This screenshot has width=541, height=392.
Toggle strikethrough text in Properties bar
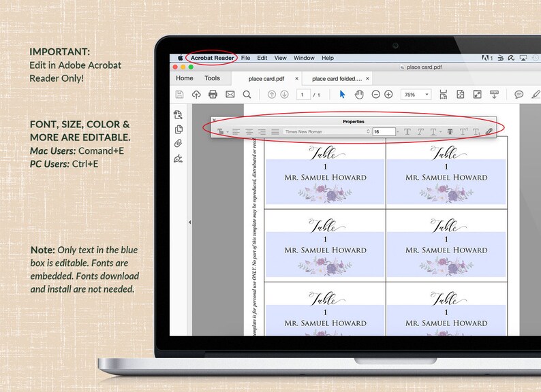point(450,131)
